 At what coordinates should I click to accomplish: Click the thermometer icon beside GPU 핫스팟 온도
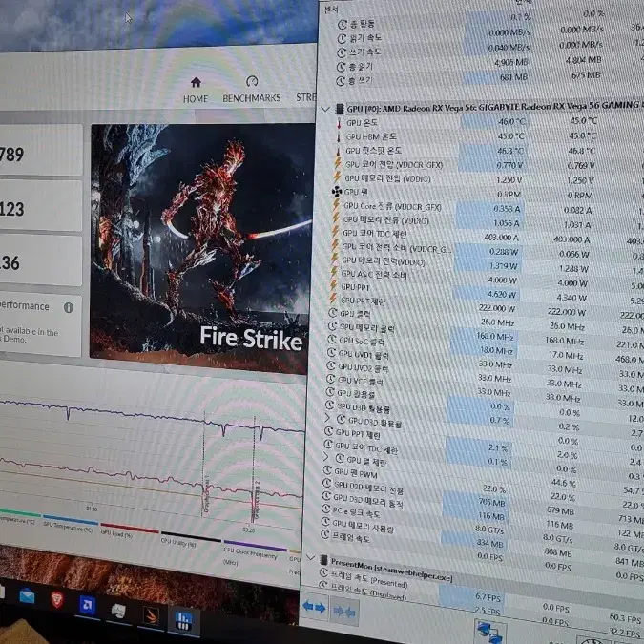click(x=338, y=152)
